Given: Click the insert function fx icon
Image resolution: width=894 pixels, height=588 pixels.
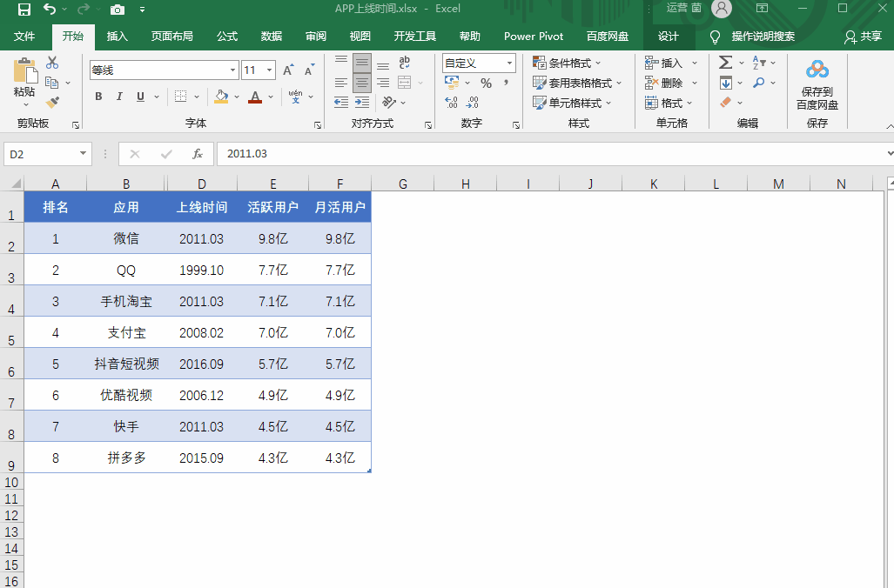Looking at the screenshot, I should (198, 154).
